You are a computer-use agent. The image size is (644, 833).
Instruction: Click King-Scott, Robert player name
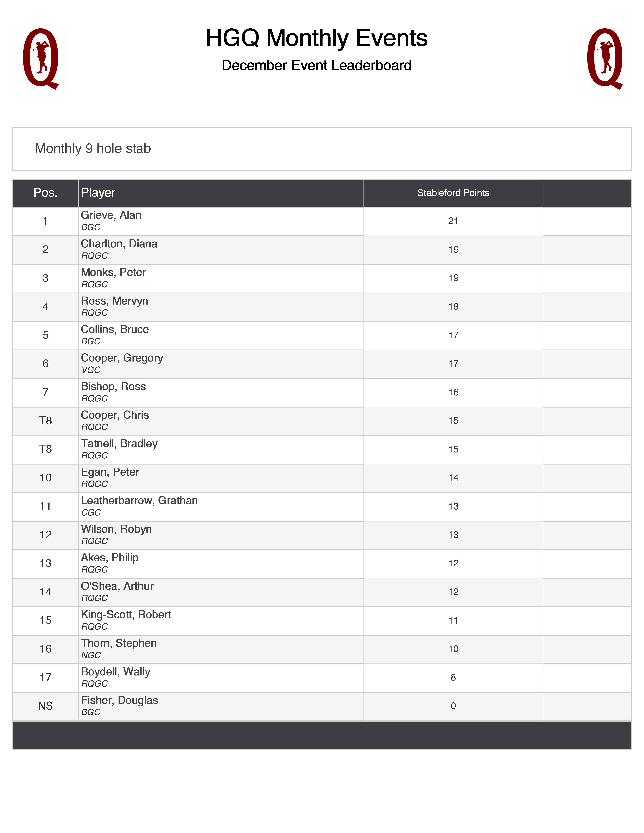pyautogui.click(x=126, y=615)
